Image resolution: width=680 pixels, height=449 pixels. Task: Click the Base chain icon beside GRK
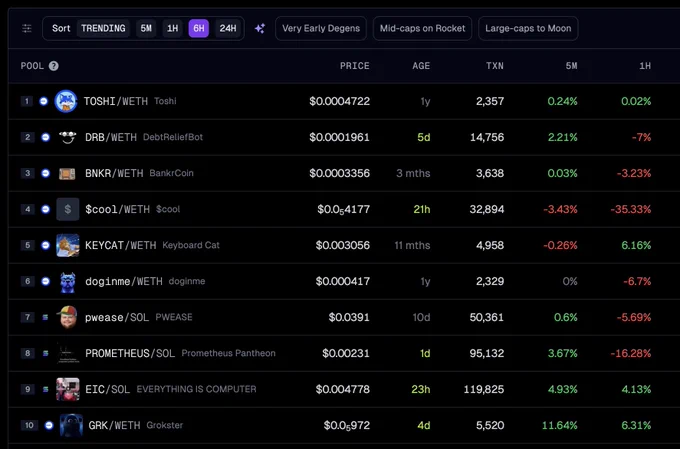(x=49, y=425)
